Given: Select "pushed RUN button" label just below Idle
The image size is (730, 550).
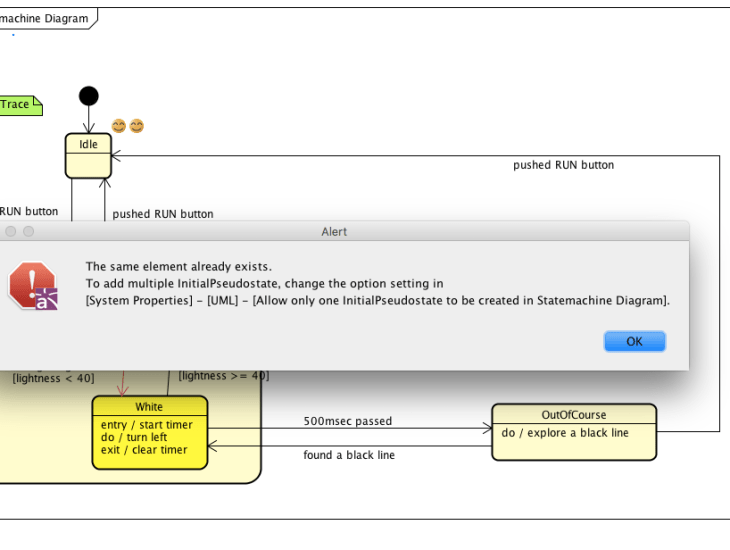Looking at the screenshot, I should [x=162, y=214].
